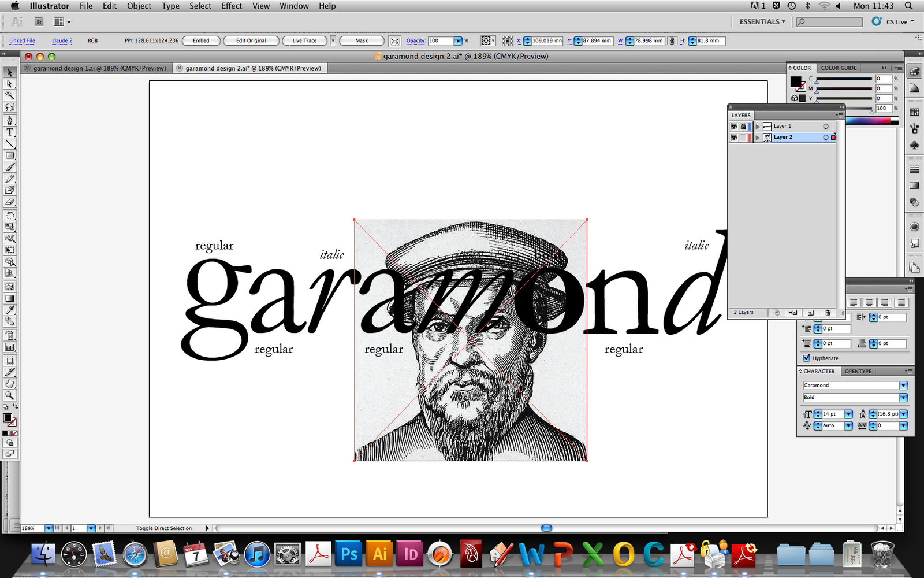This screenshot has width=924, height=578.
Task: Open Adobe Bridge from the application bar
Action: [39, 22]
